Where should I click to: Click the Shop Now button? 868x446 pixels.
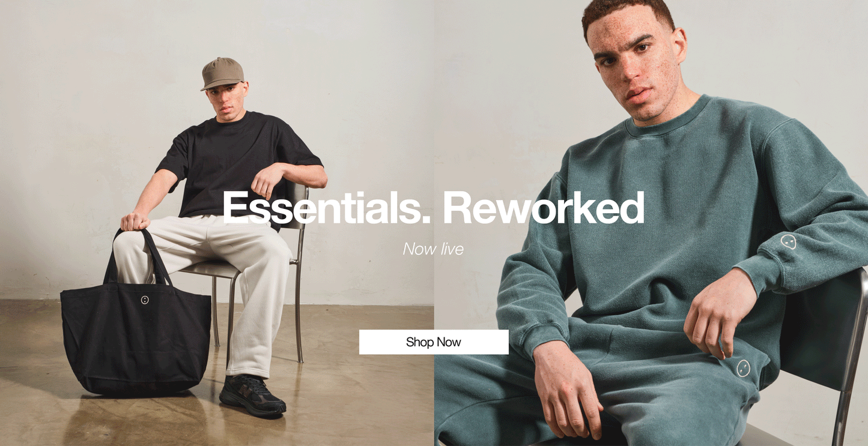[434, 342]
